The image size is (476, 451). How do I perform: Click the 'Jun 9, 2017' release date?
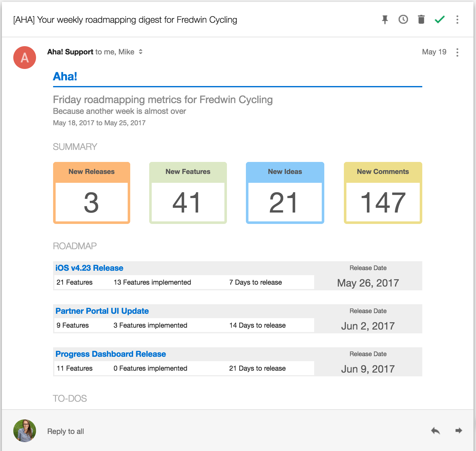tap(368, 369)
